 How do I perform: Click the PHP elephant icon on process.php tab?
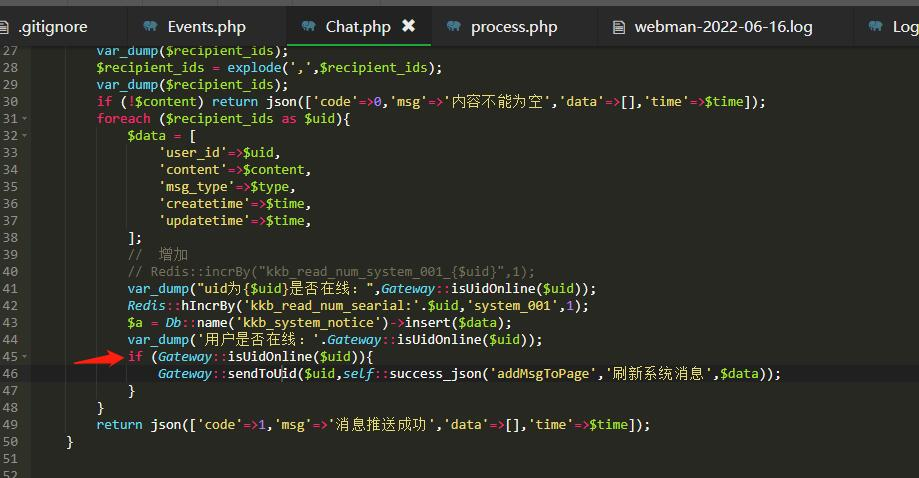(454, 27)
